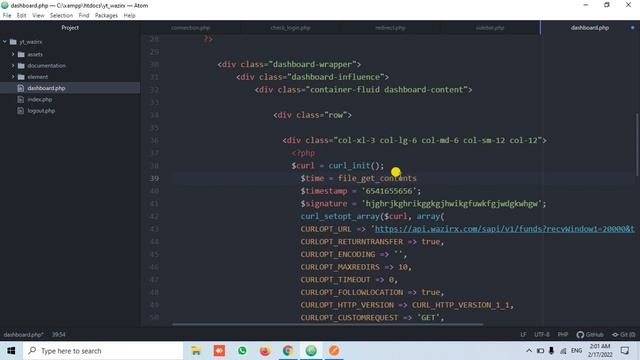This screenshot has width=640, height=360.
Task: Open the network tray icon
Action: point(563,351)
